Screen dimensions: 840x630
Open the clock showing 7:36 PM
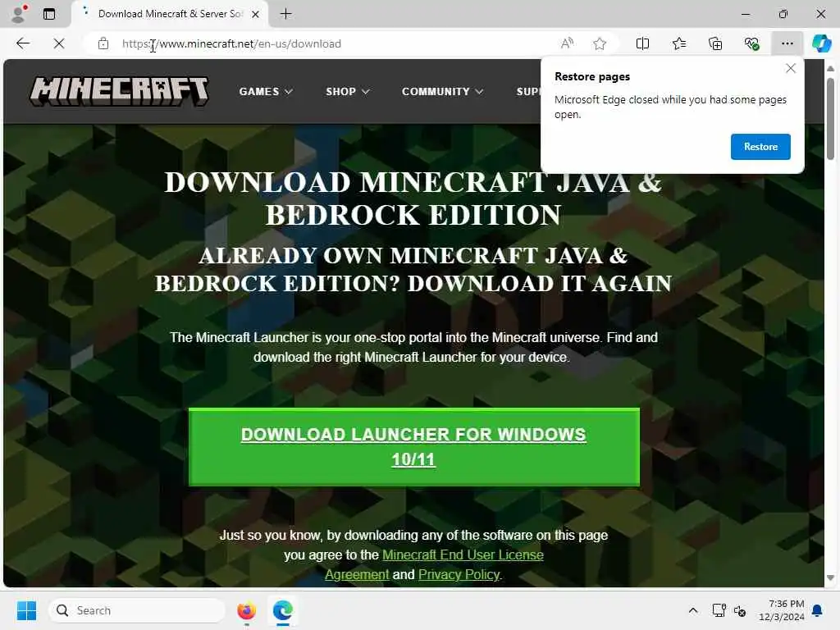pyautogui.click(x=782, y=610)
